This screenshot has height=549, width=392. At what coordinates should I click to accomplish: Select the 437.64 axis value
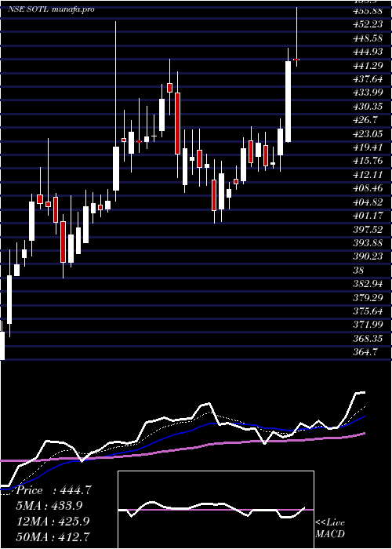368,78
